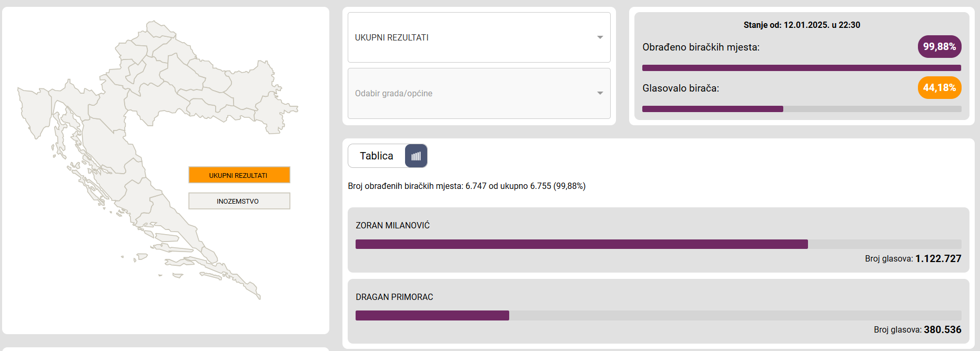Click the Odabir grada/općine placeholder text
Screen dimensions: 980x351
(393, 93)
